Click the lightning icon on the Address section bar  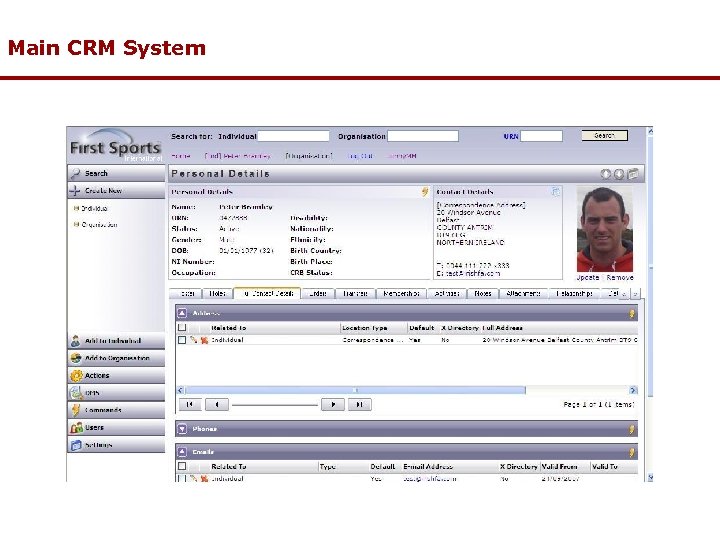point(632,314)
